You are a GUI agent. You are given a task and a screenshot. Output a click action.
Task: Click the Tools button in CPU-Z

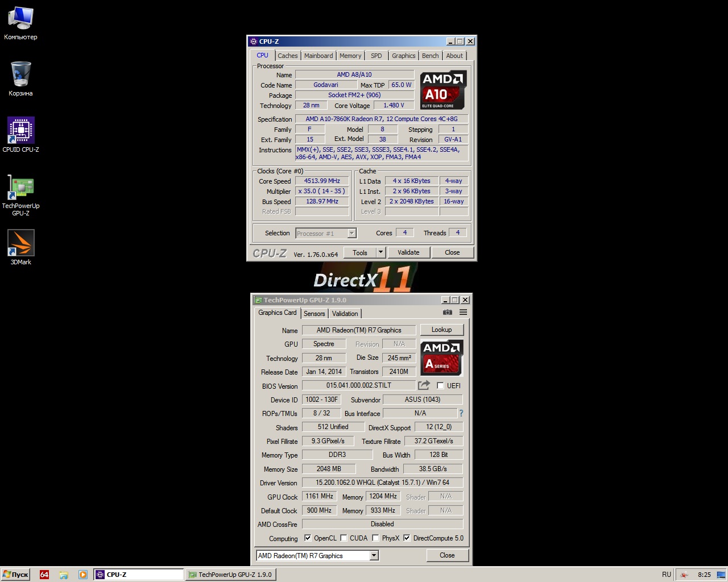360,252
